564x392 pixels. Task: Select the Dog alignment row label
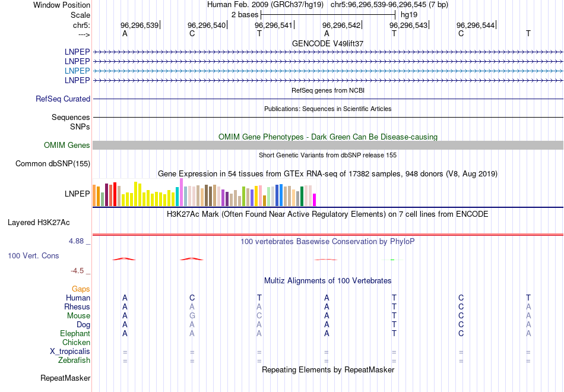(x=84, y=325)
